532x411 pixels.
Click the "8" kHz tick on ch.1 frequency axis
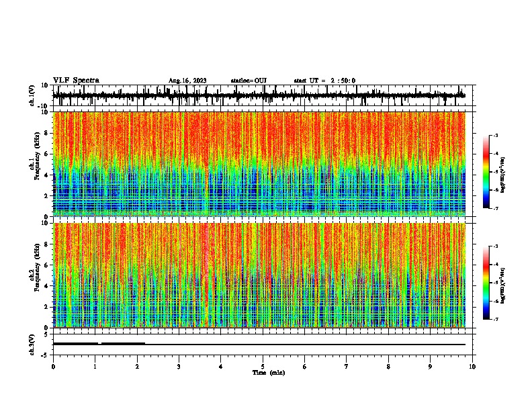coord(46,133)
